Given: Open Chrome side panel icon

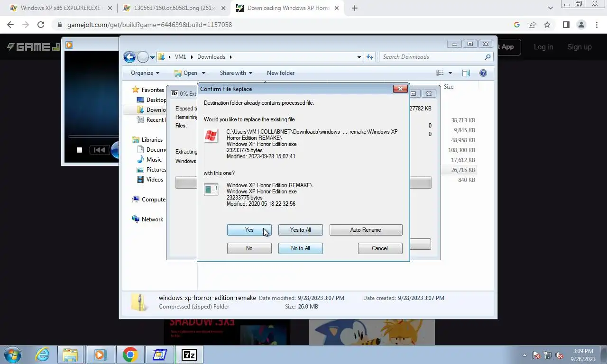Looking at the screenshot, I should (x=566, y=25).
